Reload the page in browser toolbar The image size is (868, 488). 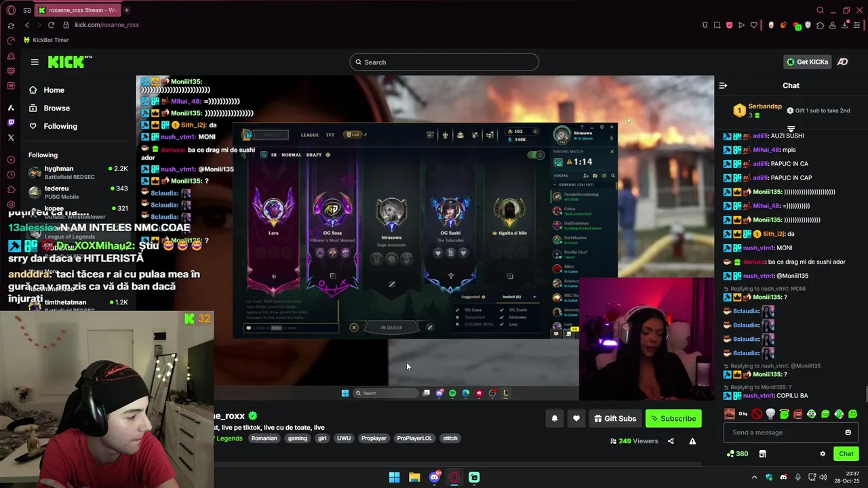(51, 25)
